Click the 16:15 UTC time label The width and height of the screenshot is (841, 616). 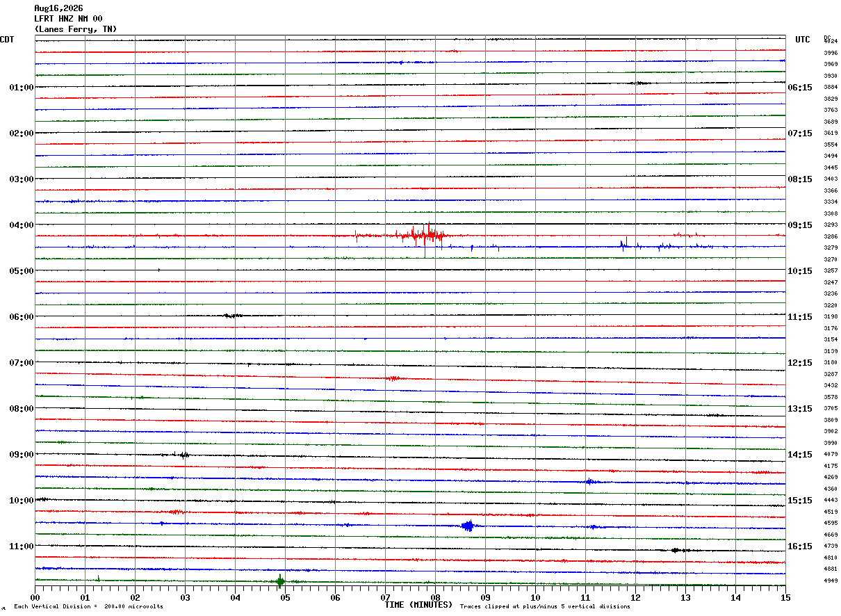[x=800, y=546]
